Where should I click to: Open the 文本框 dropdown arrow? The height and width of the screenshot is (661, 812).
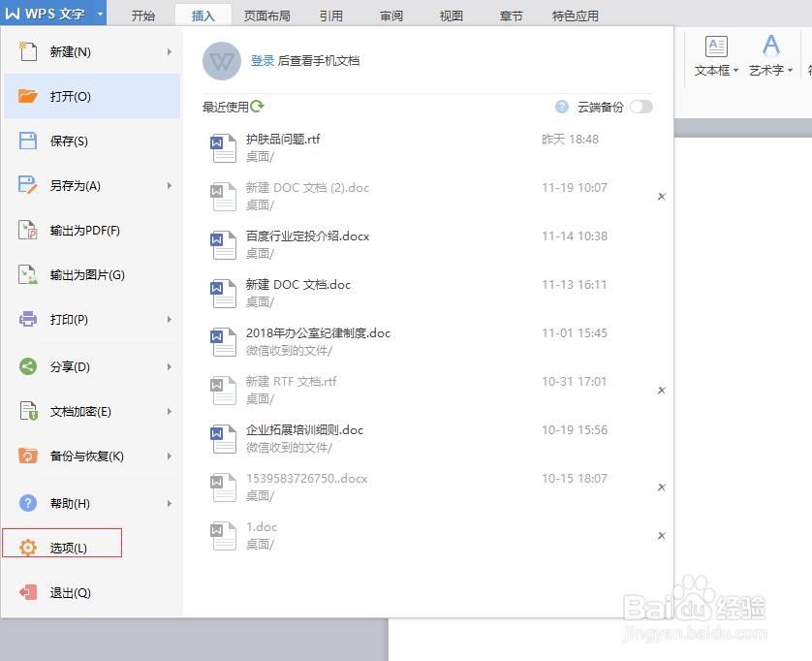(x=735, y=71)
